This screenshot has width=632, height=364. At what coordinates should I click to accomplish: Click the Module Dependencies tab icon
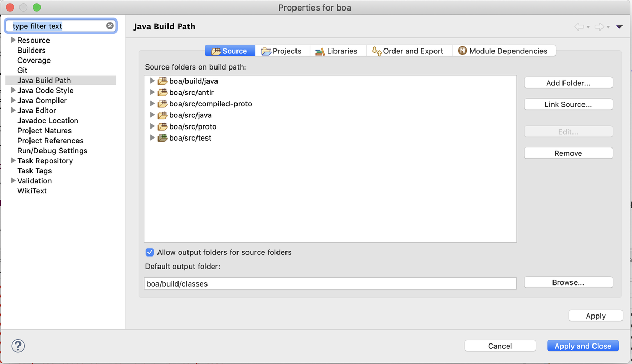[x=462, y=51]
